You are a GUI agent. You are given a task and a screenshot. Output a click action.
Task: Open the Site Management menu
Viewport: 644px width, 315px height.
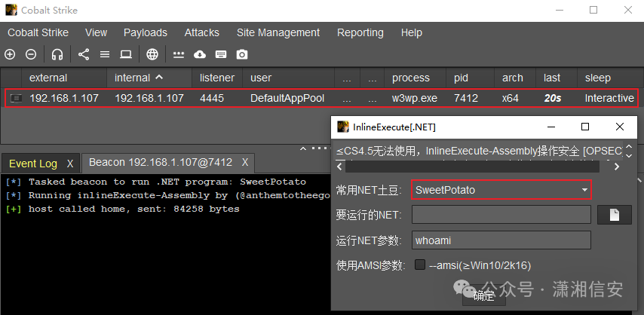[278, 32]
